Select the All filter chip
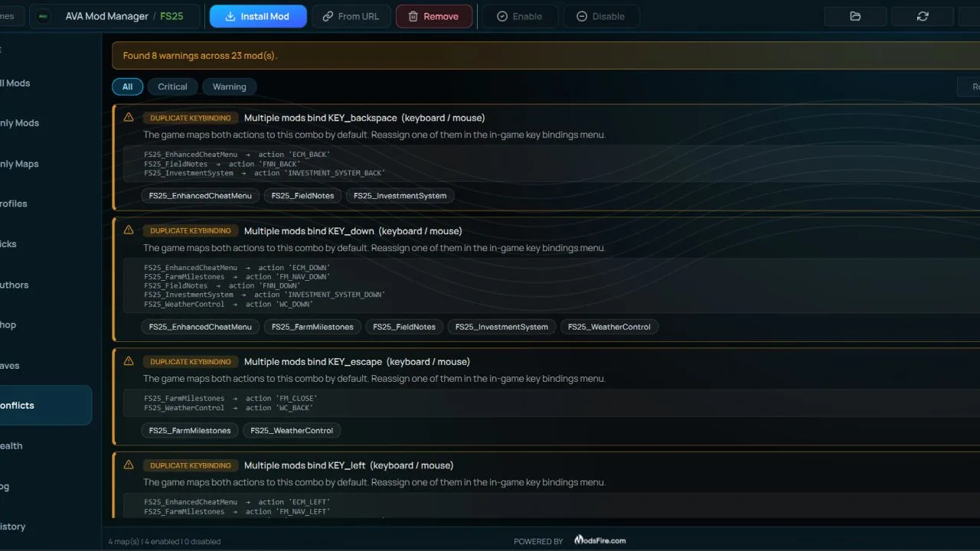Viewport: 980px width, 551px height. [x=127, y=86]
